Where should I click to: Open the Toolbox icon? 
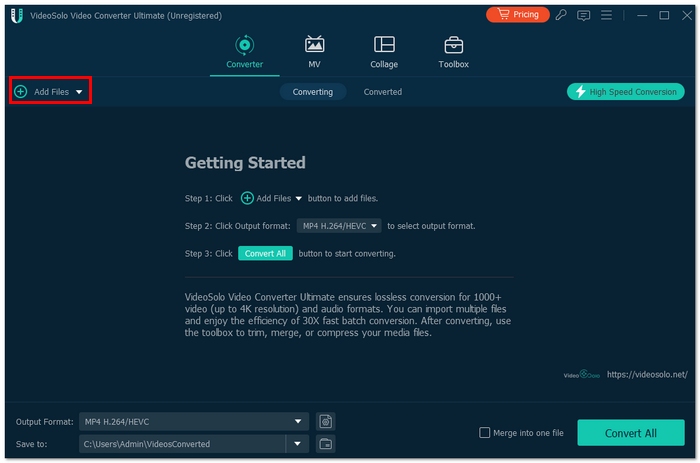(x=453, y=52)
